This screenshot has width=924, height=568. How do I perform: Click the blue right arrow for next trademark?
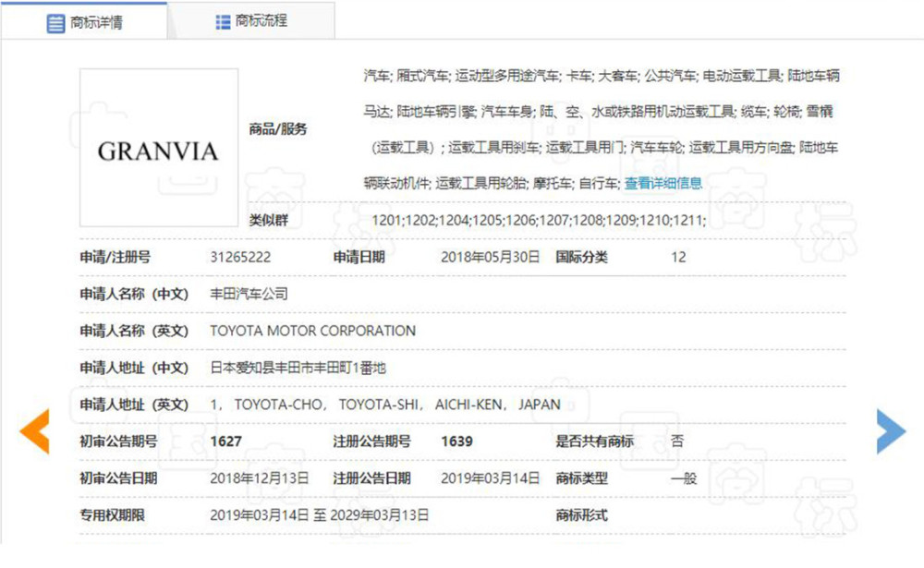click(x=891, y=431)
